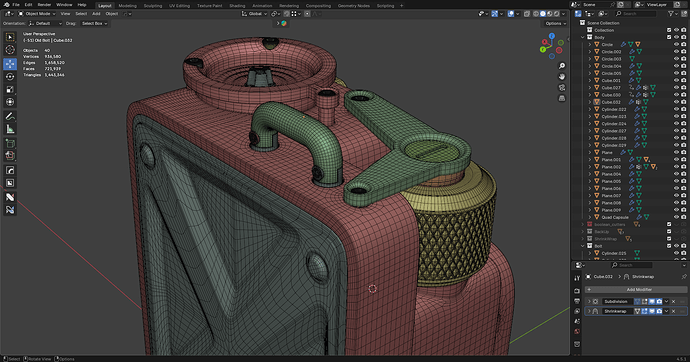Toggle camera view icon in the viewport
Image resolution: width=690 pixels, height=362 pixels.
point(562,88)
